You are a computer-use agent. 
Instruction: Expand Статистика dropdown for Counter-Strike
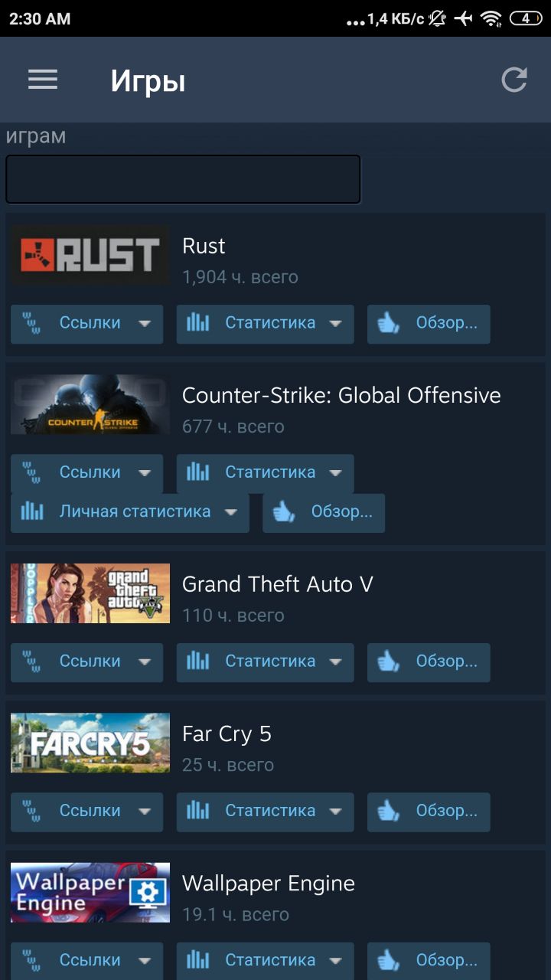(335, 473)
